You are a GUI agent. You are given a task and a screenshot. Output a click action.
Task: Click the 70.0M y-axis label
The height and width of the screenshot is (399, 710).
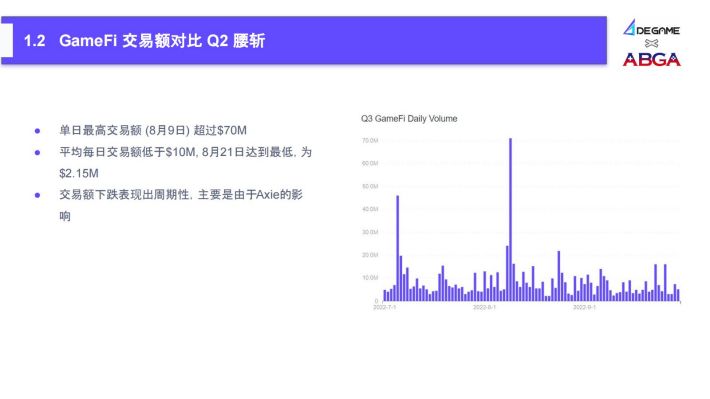click(x=370, y=141)
